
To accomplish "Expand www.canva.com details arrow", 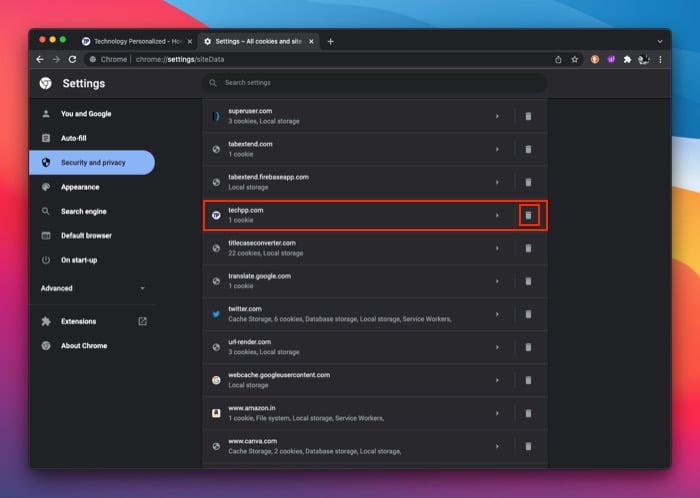I will (497, 447).
